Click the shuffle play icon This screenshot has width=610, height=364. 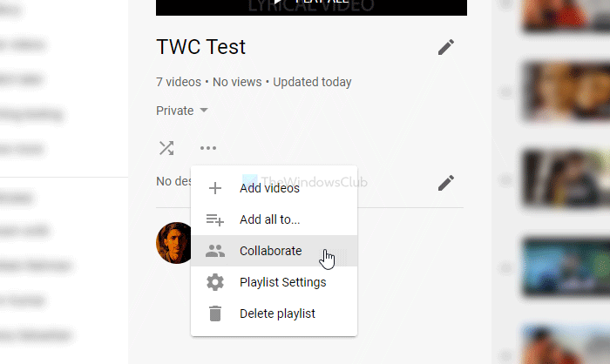point(166,148)
